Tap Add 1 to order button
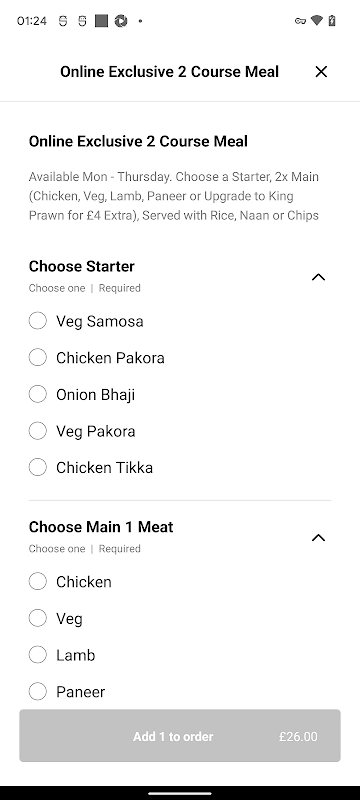Viewport: 360px width, 800px height. click(x=180, y=736)
